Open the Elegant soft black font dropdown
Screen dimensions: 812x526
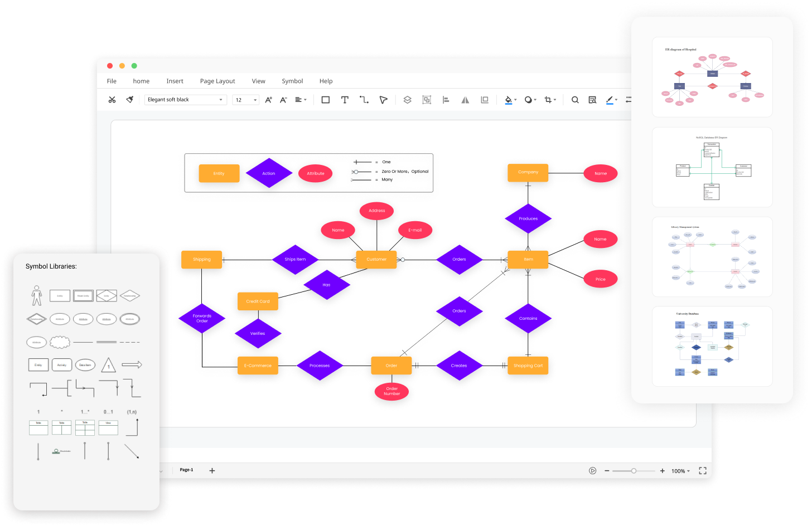click(185, 99)
